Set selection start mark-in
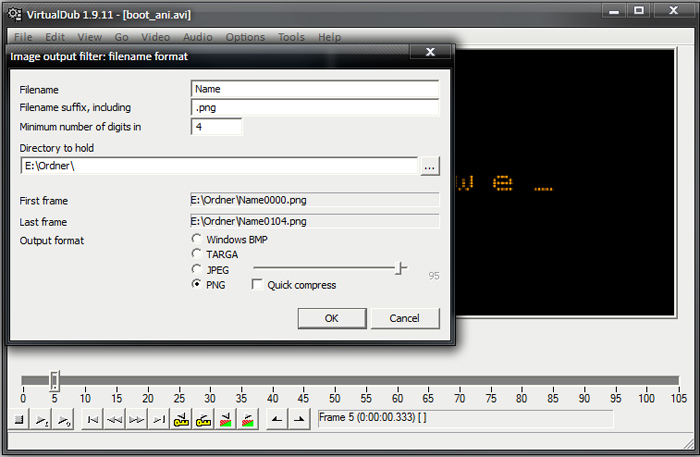Viewport: 700px width, 457px height. pyautogui.click(x=277, y=420)
